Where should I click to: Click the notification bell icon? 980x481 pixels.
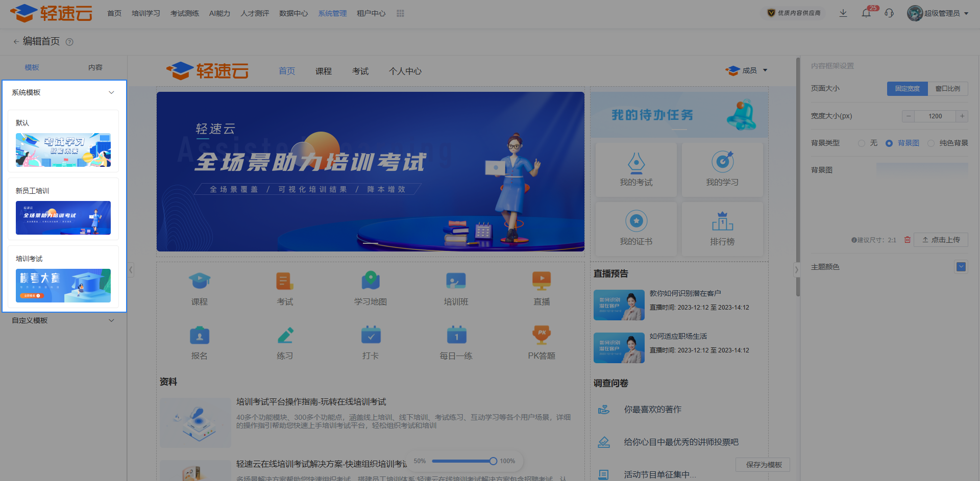866,13
